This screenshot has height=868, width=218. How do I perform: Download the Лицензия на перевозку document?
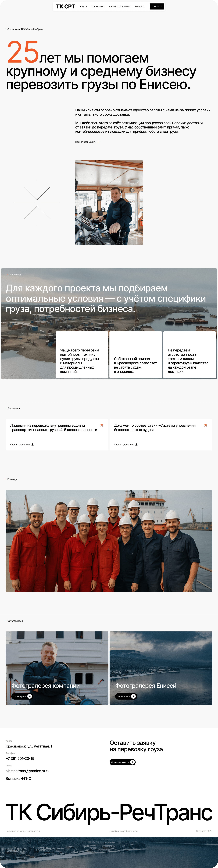pos(22,444)
